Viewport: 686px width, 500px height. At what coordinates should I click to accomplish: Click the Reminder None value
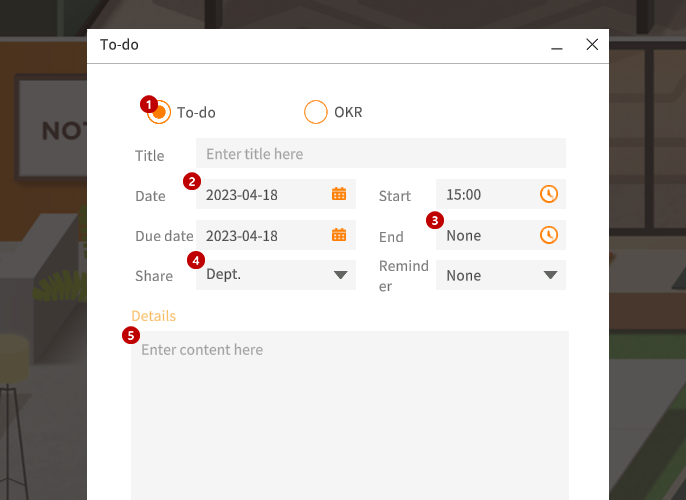tap(463, 276)
